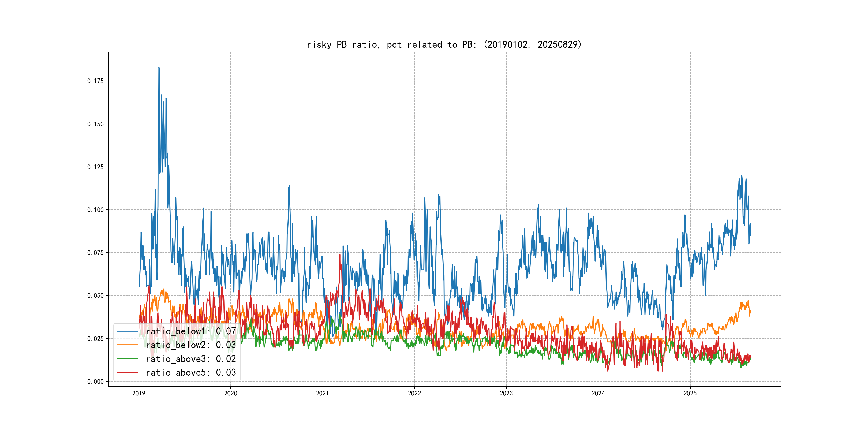Click the 2023 x-axis tick label
This screenshot has height=434, width=868.
[x=506, y=393]
